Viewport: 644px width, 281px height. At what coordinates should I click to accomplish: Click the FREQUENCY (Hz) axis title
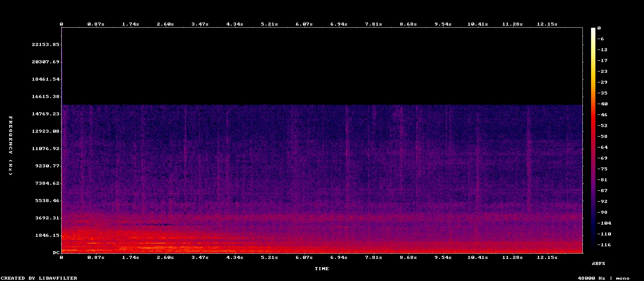pyautogui.click(x=11, y=146)
